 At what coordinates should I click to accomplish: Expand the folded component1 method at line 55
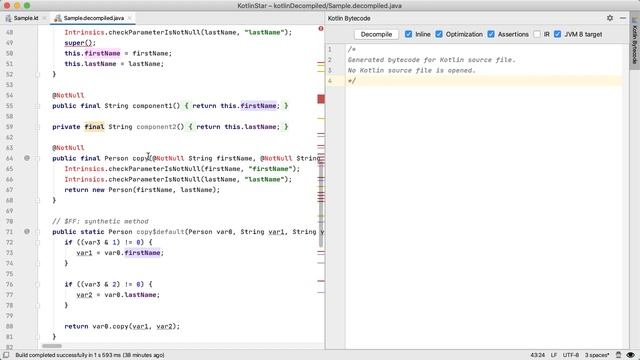point(38,106)
